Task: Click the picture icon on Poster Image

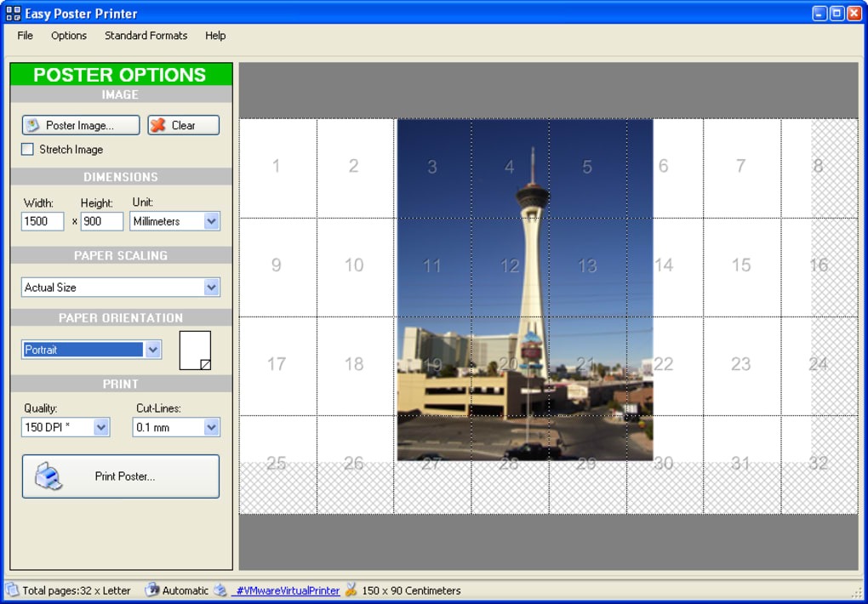Action: click(32, 125)
